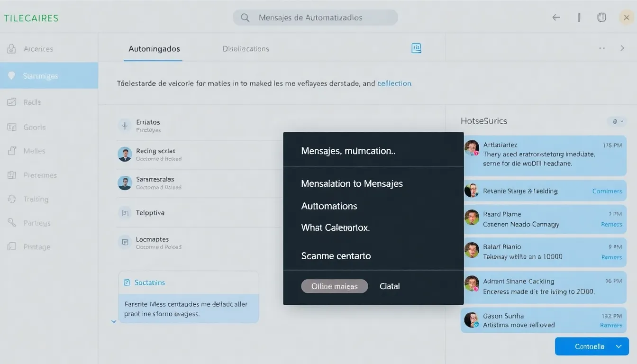The width and height of the screenshot is (637, 364).
Task: Expand the right panel chevron arrow
Action: [x=622, y=48]
